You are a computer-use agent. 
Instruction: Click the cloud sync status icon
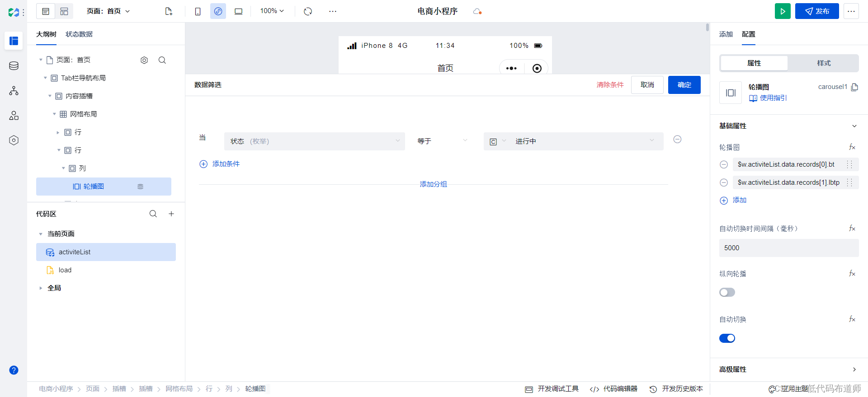tap(477, 11)
